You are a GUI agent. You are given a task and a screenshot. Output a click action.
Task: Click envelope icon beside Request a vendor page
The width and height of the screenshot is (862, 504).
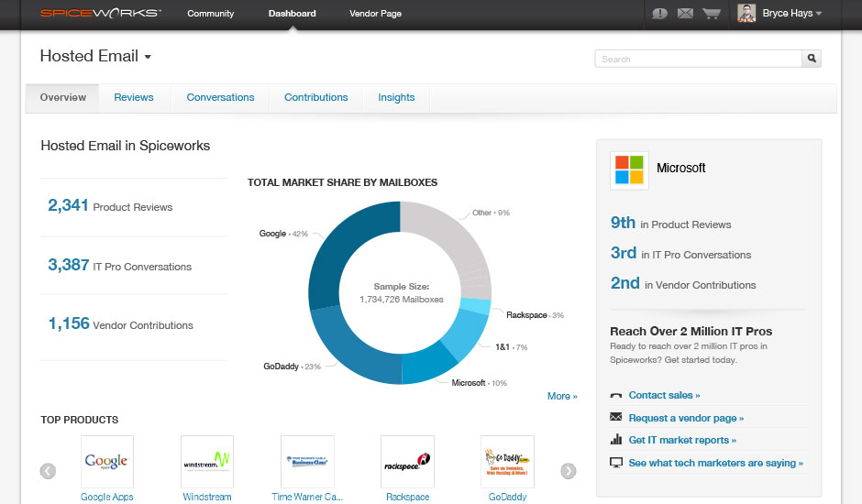[x=615, y=417]
